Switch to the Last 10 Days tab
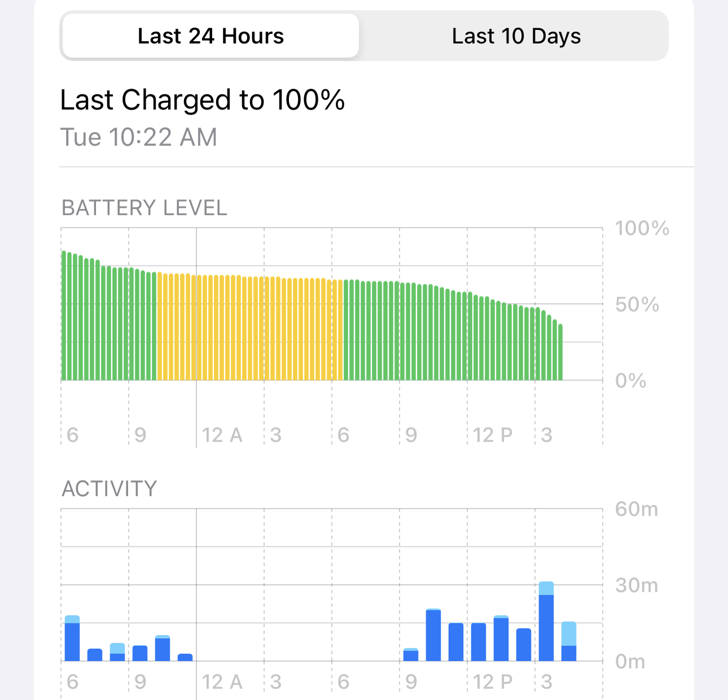Viewport: 728px width, 700px height. 516,36
